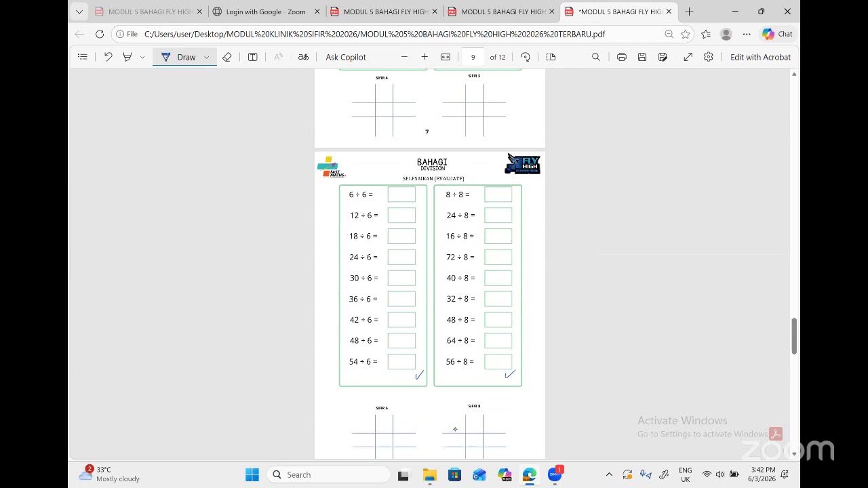Close the Login with Google Zoom tab
Image resolution: width=868 pixels, height=488 pixels.
317,12
